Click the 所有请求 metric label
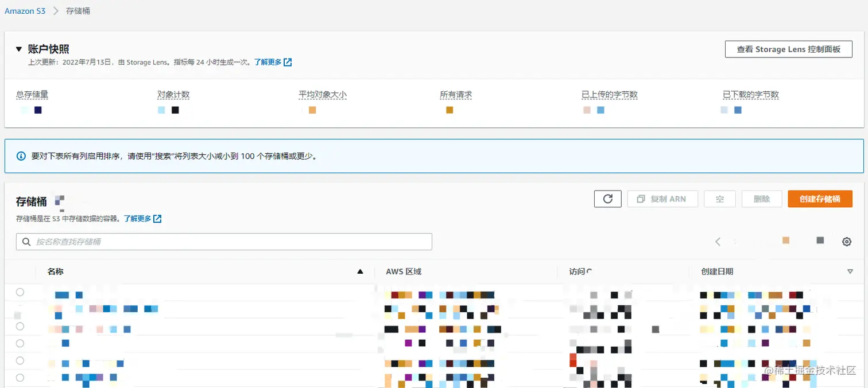 coord(456,95)
